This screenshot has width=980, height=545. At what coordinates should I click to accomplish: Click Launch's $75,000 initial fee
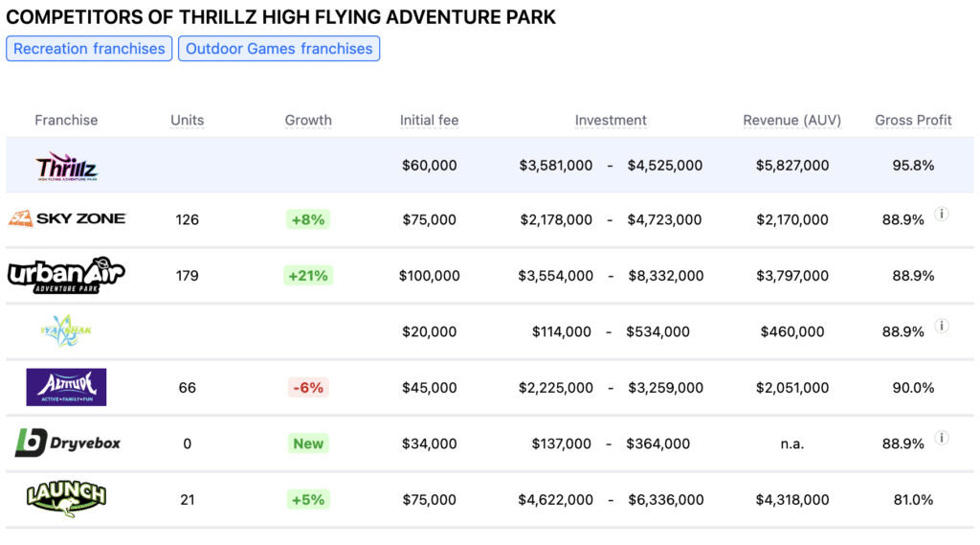(x=430, y=499)
